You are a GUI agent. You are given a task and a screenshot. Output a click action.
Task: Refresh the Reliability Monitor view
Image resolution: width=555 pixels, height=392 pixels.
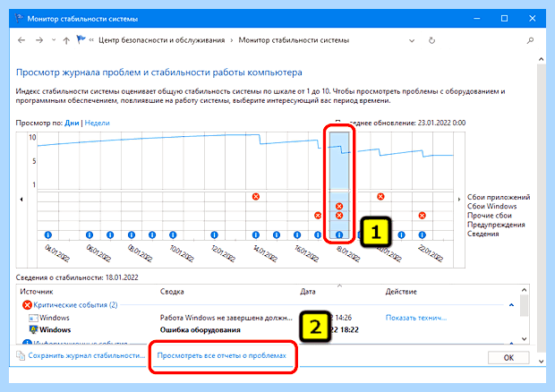431,40
